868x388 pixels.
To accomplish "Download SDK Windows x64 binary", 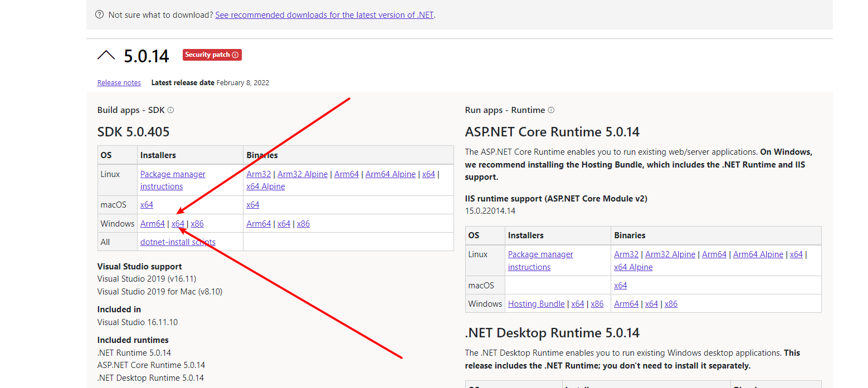I will tap(284, 224).
